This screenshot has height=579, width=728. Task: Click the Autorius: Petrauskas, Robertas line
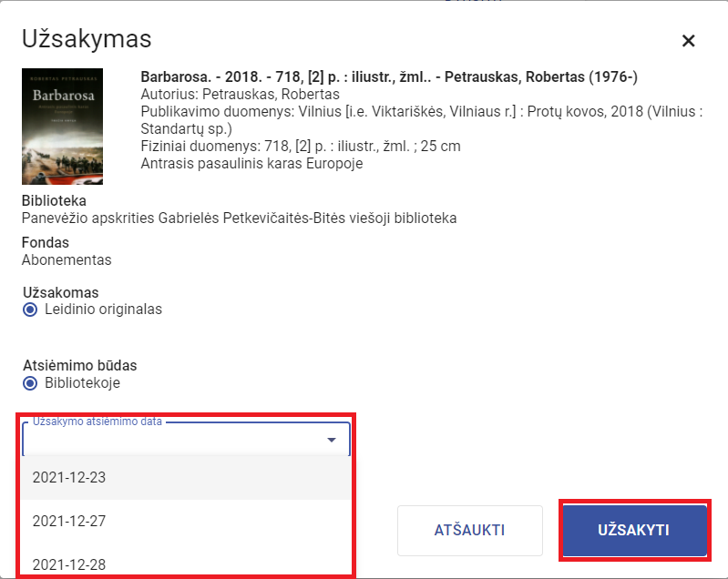click(x=241, y=95)
